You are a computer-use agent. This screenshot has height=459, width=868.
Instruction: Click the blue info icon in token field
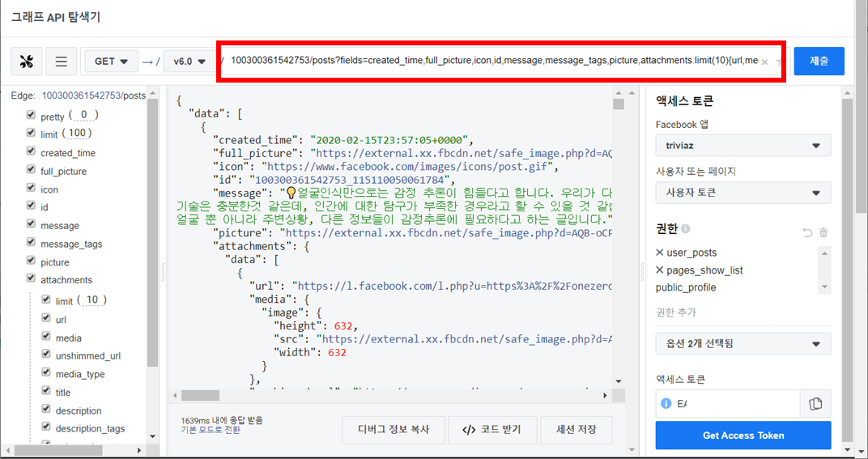click(666, 404)
